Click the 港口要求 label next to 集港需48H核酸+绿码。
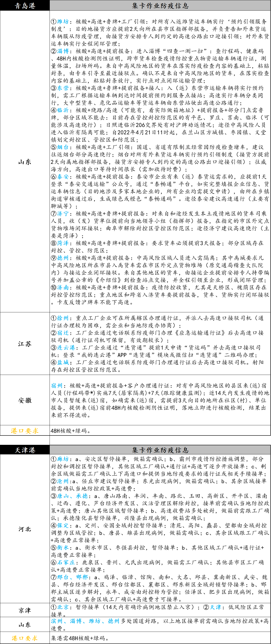Image resolution: width=271 pixels, height=644 pixels. pyautogui.click(x=25, y=638)
